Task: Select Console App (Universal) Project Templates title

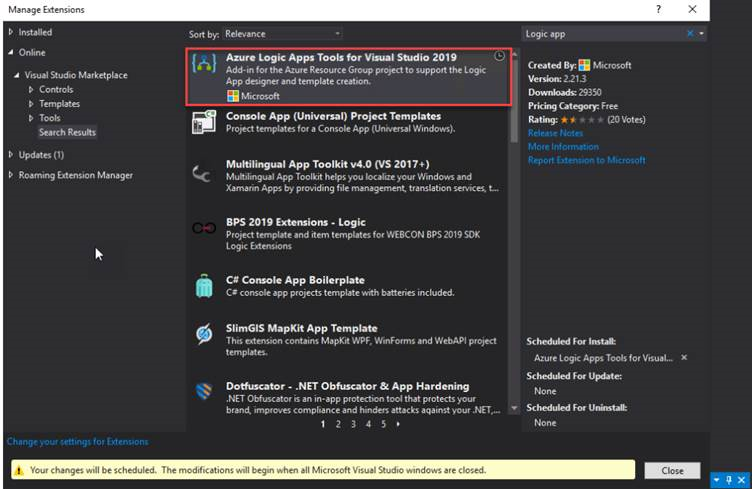Action: point(333,117)
